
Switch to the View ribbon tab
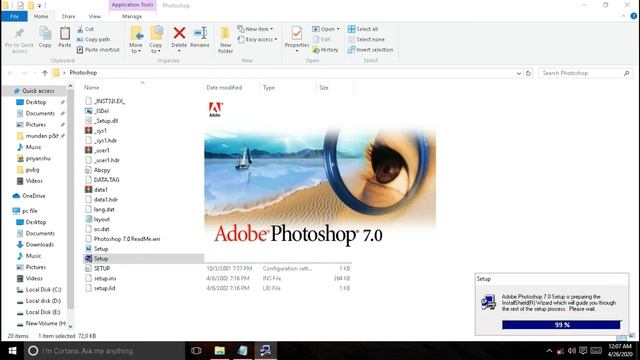[94, 16]
